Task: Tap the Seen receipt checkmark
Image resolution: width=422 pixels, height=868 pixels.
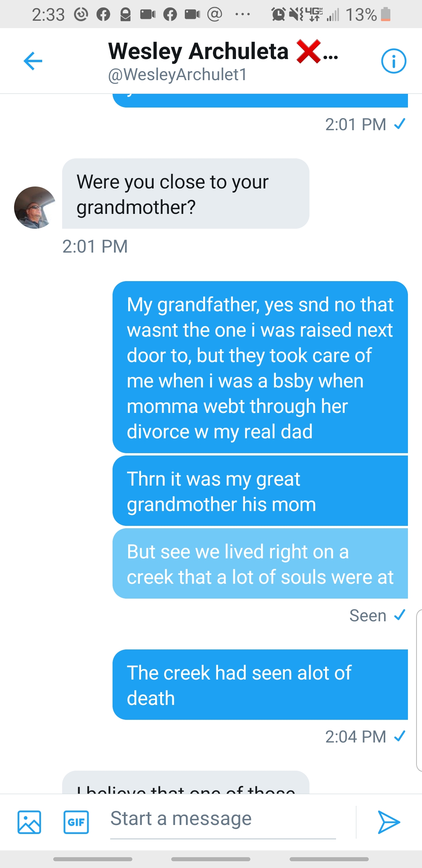Action: (400, 615)
